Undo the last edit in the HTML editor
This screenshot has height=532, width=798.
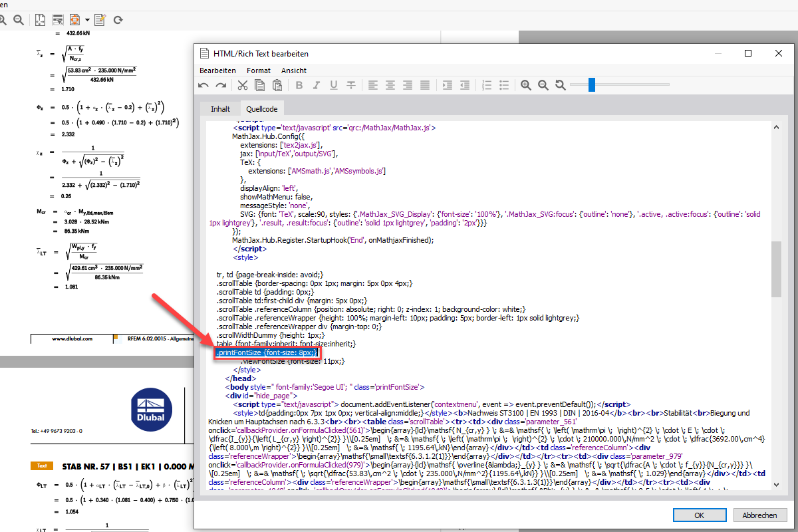[x=204, y=85]
